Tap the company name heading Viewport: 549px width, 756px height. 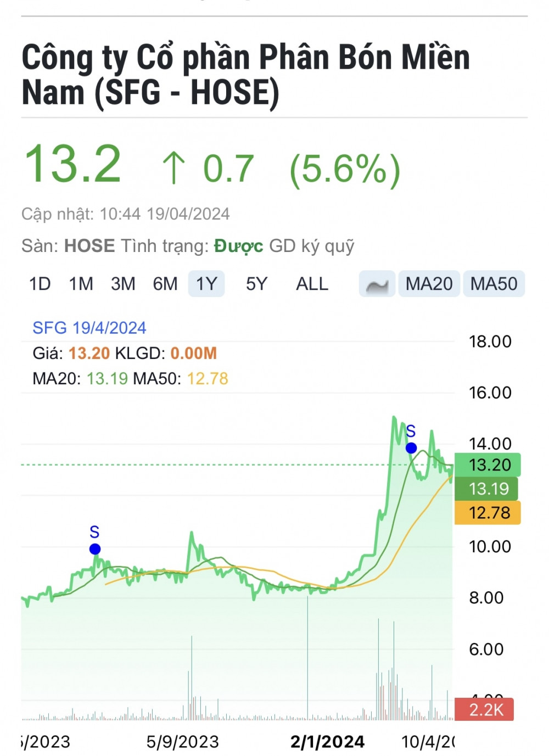coord(245,74)
